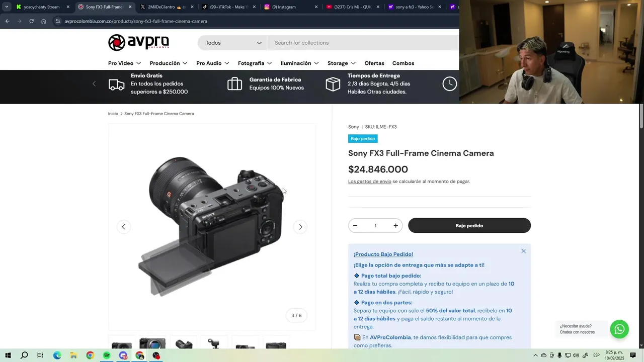Switch to the 2MilDeCilantro X tab
Viewport: 644px width, 362px height.
(x=166, y=7)
